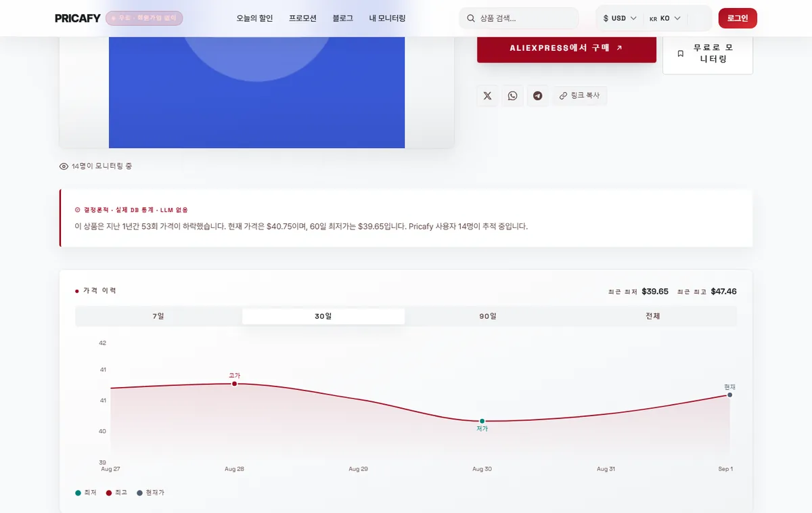Click the eye icon beside 14명이 모니터링 중
The width and height of the screenshot is (812, 513).
pos(64,166)
